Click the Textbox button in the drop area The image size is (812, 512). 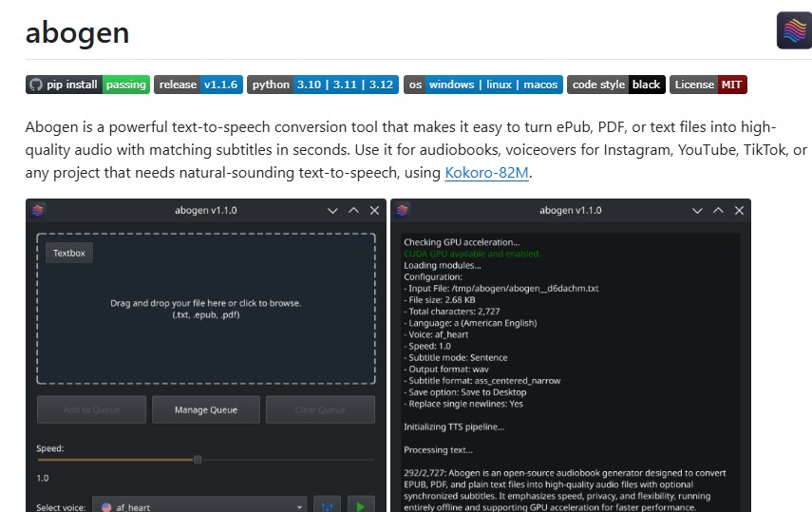(69, 253)
